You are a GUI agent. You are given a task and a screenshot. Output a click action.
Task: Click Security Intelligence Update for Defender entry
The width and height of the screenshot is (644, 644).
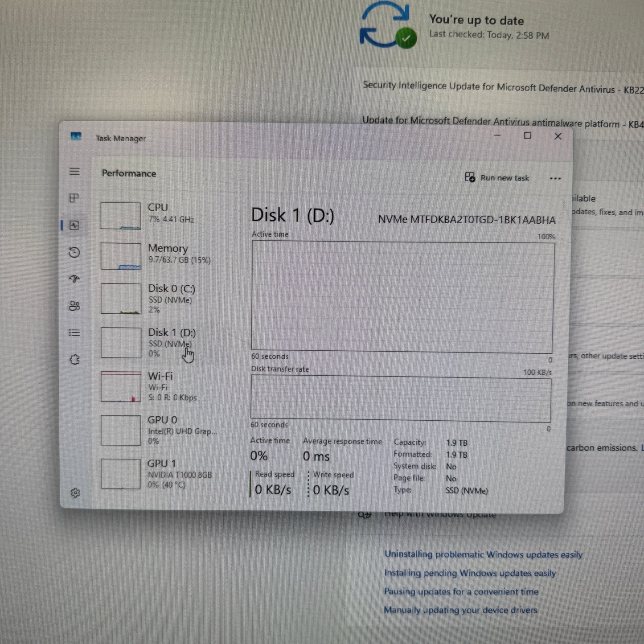pos(503,87)
